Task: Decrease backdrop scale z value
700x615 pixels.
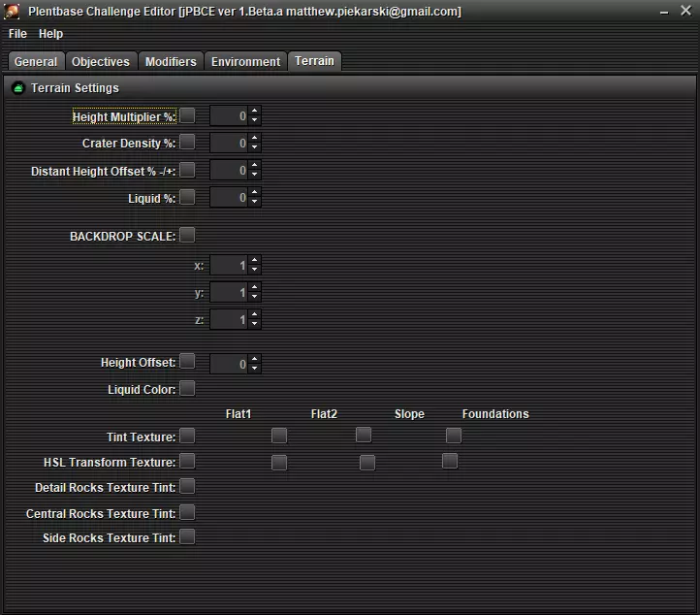Action: coord(254,324)
